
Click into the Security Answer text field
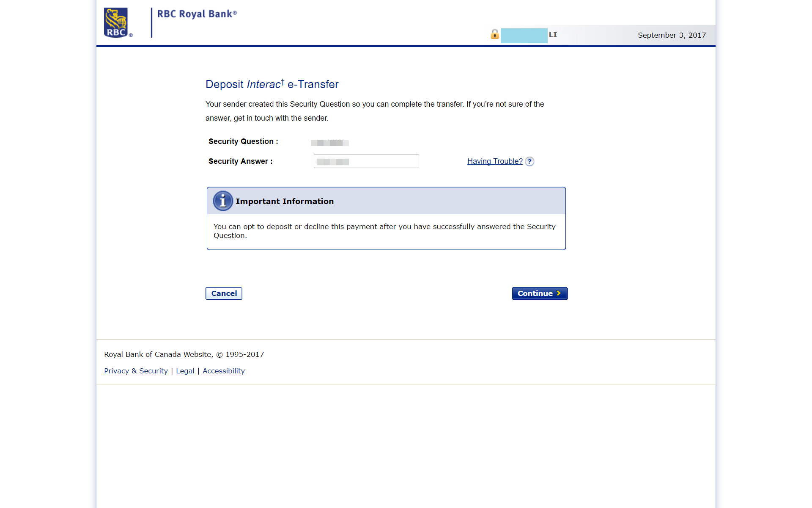[366, 161]
